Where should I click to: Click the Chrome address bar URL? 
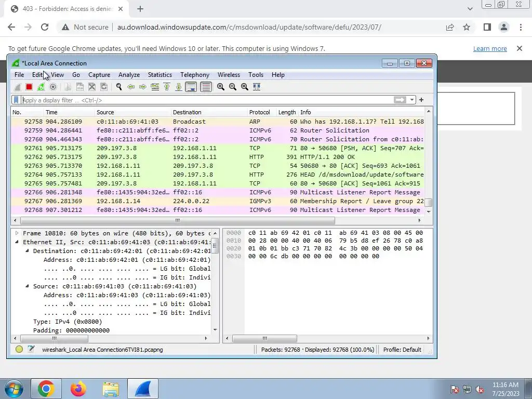(249, 27)
